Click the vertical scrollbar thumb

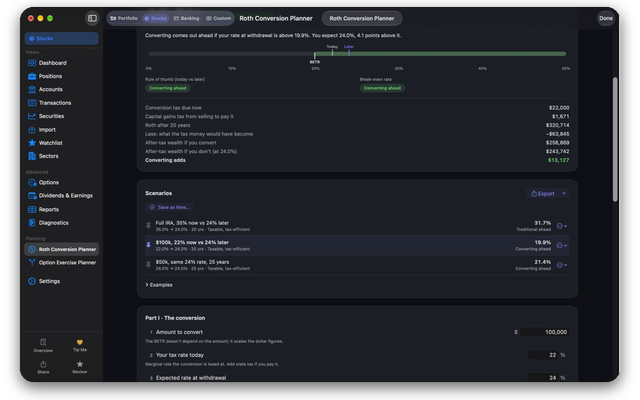[615, 139]
